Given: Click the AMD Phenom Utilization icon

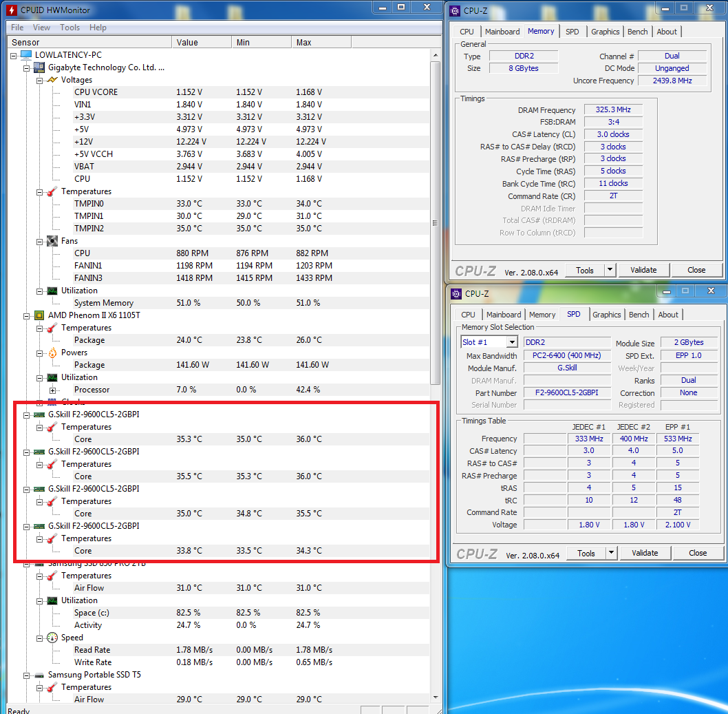Looking at the screenshot, I should pyautogui.click(x=52, y=378).
